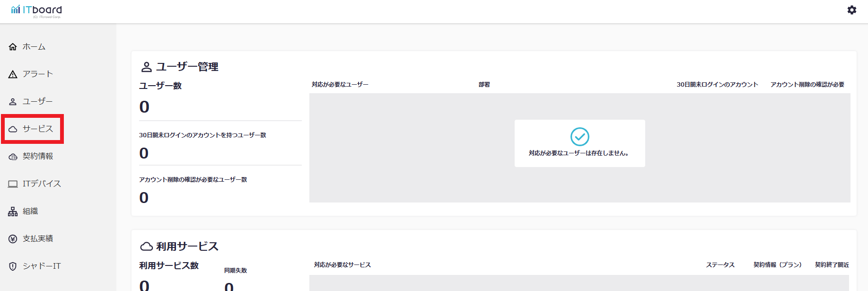Click the organization chart icon

tap(13, 212)
